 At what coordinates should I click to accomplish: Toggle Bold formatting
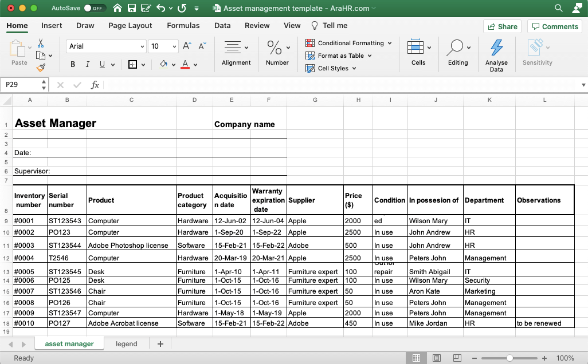point(73,65)
